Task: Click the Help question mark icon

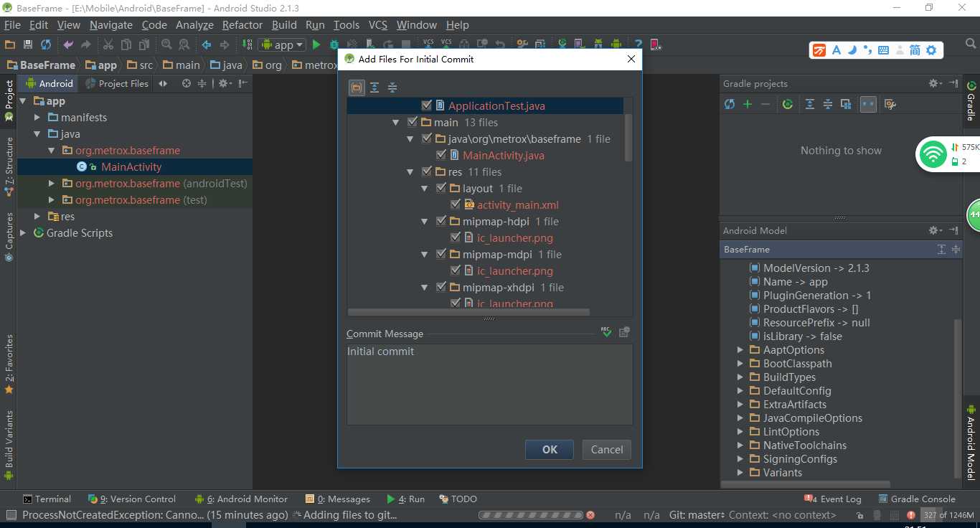Action: tap(638, 44)
